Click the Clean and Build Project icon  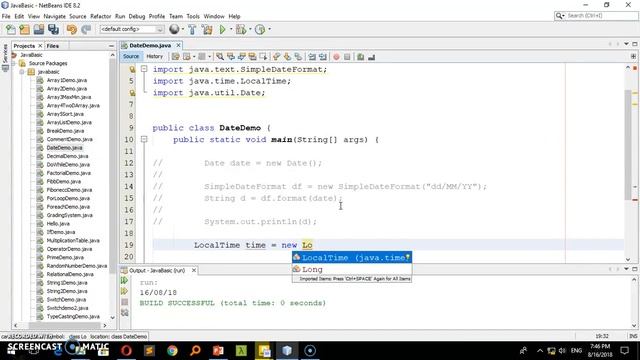coord(207,29)
